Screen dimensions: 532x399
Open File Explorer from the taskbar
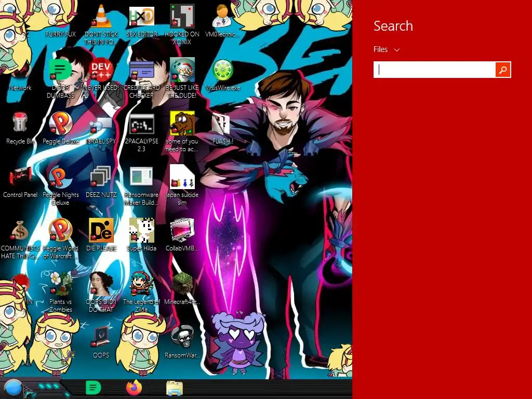point(175,388)
